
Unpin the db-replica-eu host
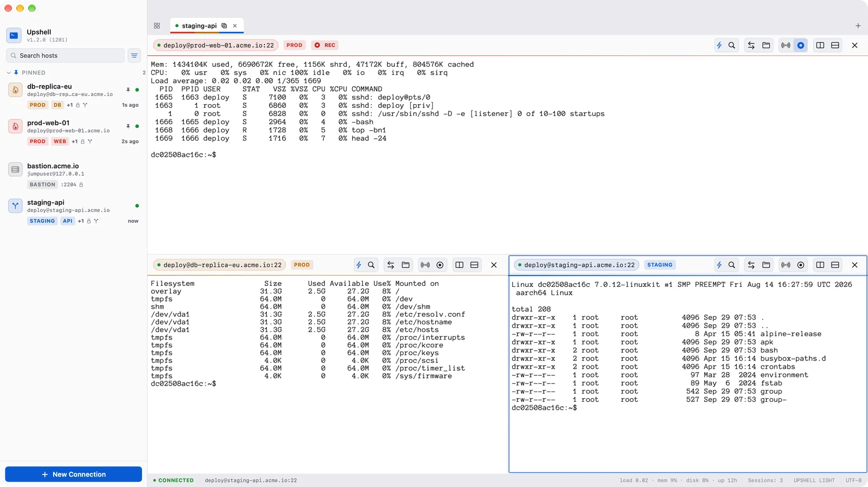[128, 90]
